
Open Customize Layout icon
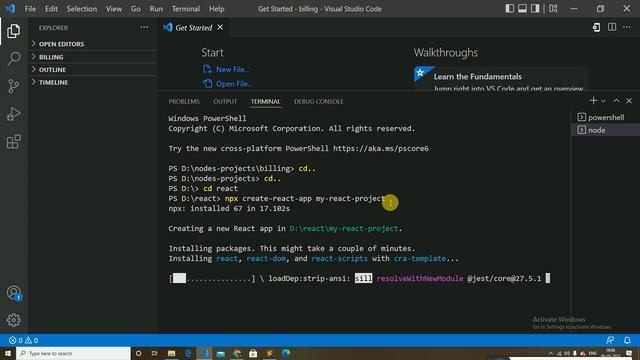coord(553,9)
